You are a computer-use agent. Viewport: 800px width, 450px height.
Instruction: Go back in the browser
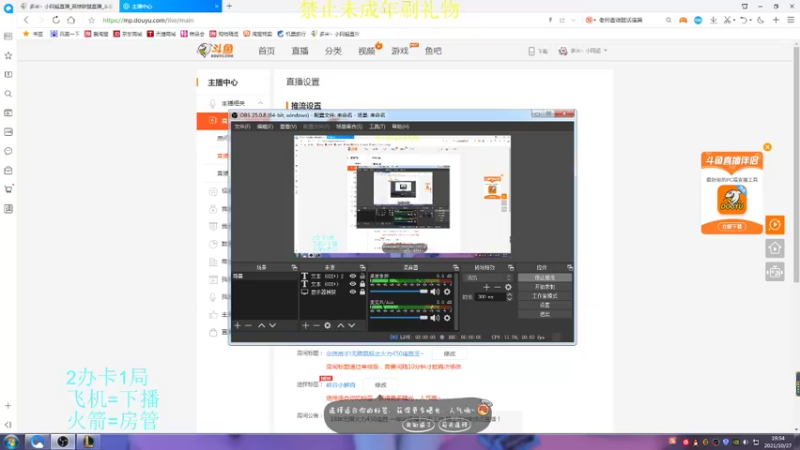tap(26, 20)
